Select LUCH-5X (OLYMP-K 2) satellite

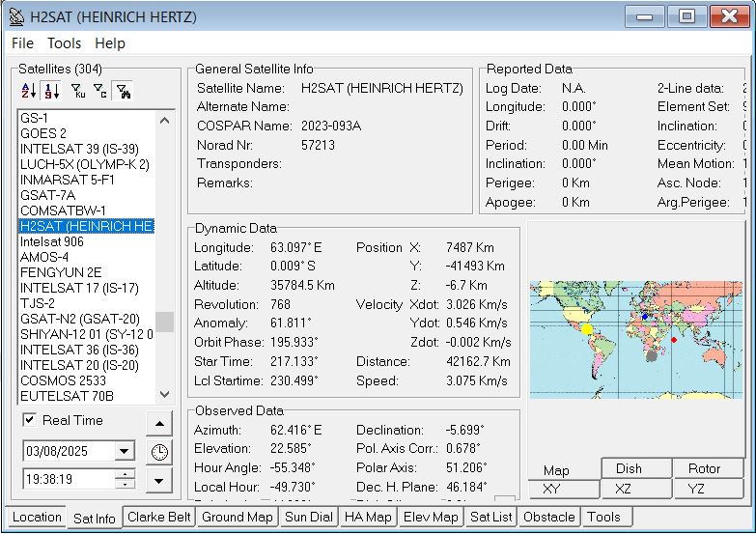point(87,164)
